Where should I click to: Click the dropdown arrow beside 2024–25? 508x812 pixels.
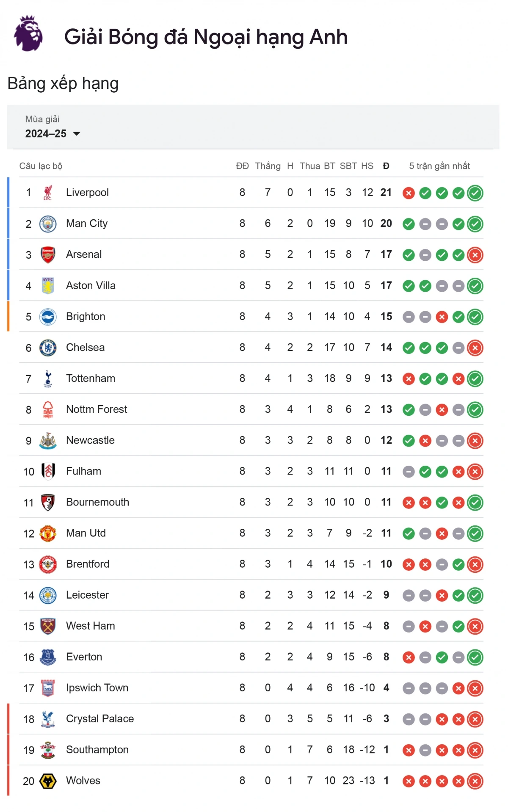tap(77, 134)
